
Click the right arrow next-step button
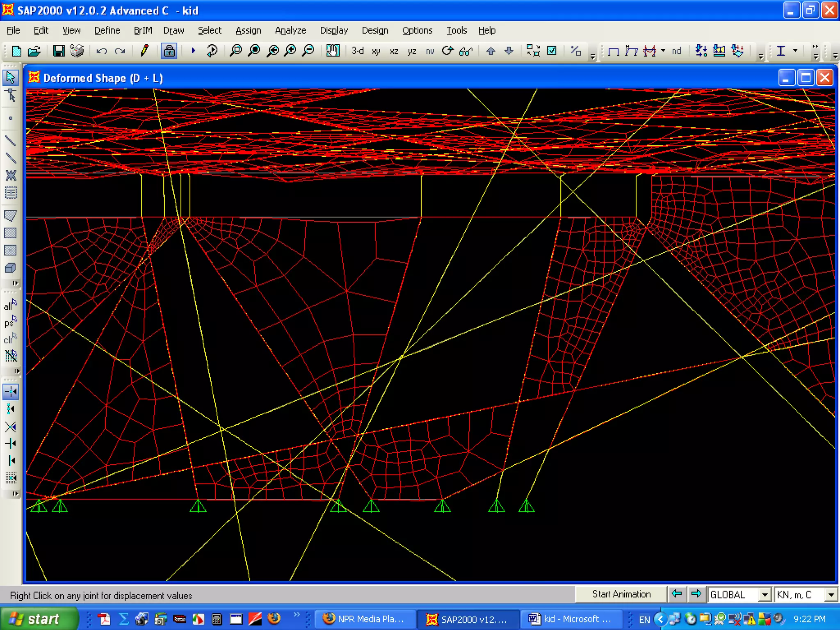coord(696,594)
